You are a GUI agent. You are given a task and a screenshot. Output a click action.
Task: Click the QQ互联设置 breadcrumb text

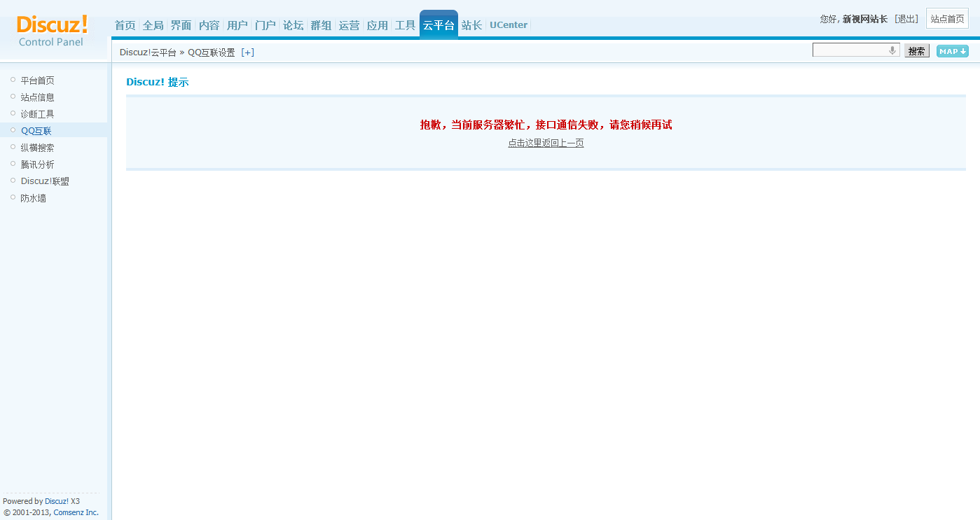pyautogui.click(x=212, y=52)
